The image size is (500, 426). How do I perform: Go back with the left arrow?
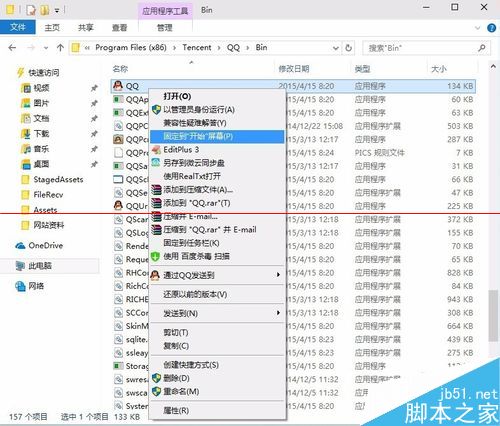click(12, 48)
